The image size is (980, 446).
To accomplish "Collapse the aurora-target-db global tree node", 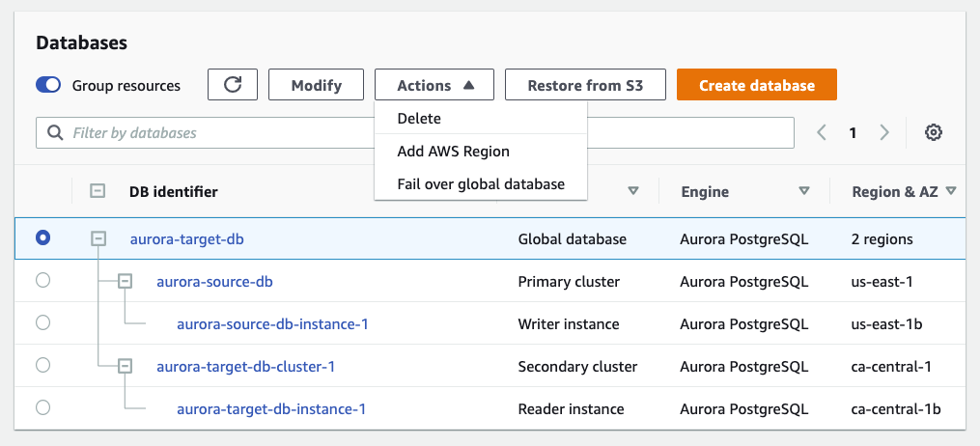I will [98, 238].
